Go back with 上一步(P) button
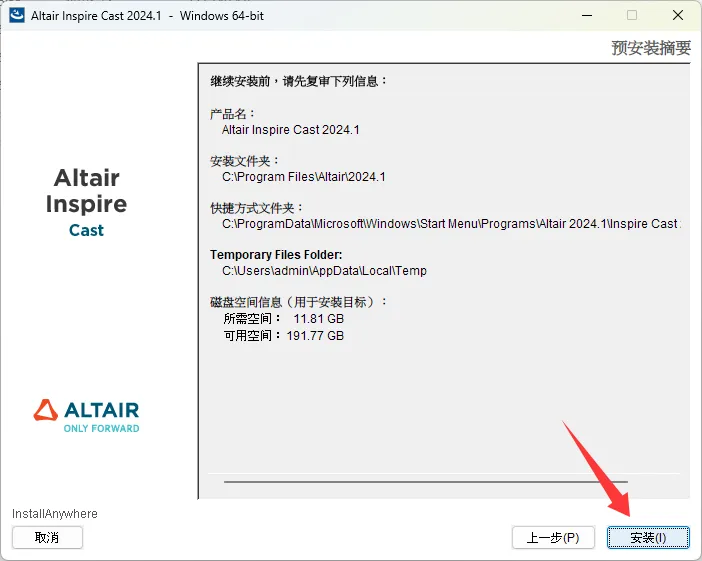The height and width of the screenshot is (561, 702). tap(553, 537)
